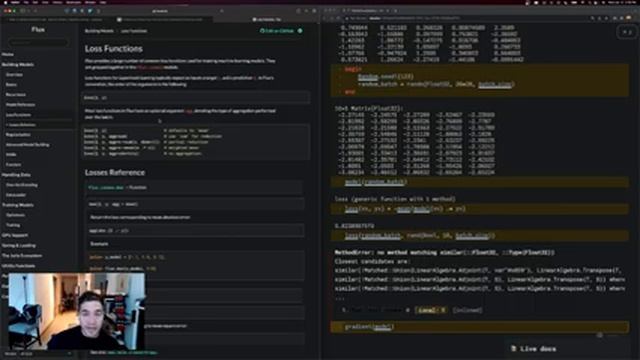Open Training Models section in sidebar
Viewport: 640px width, 360px height.
click(x=18, y=205)
